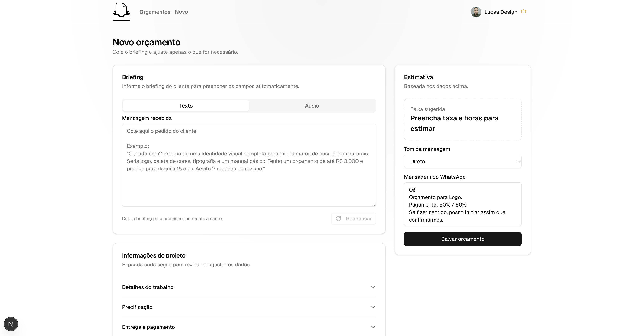Go to Novo in top navigation

coord(181,12)
